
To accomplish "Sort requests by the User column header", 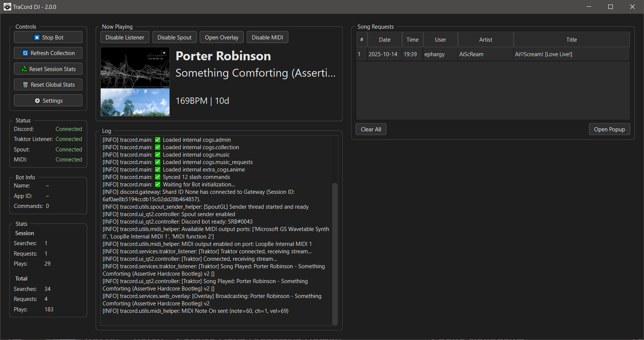I will pos(440,39).
